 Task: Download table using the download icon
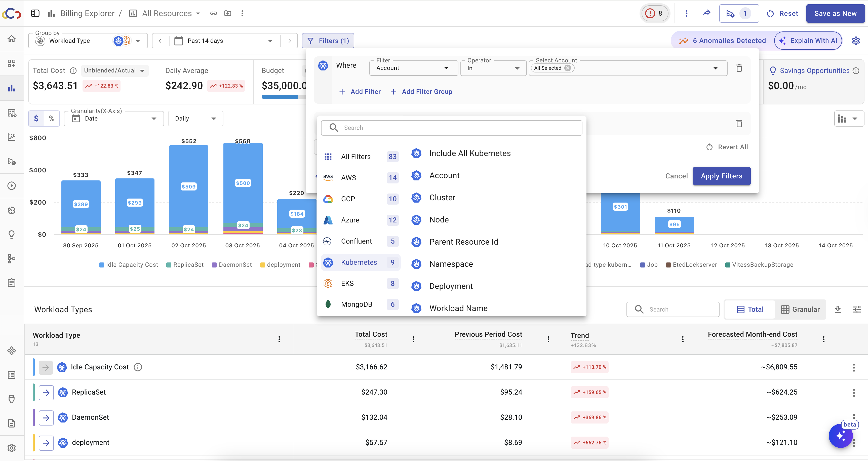[x=838, y=309]
